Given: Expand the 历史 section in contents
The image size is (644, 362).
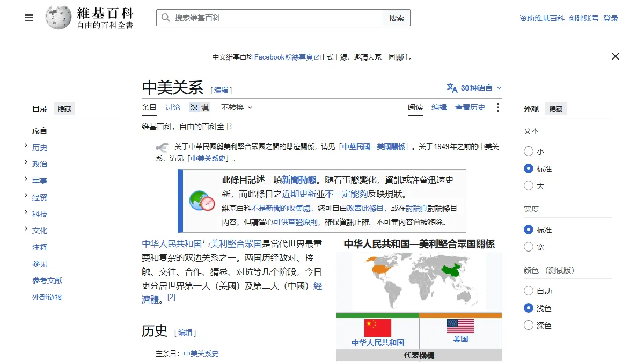Looking at the screenshot, I should click(26, 146).
